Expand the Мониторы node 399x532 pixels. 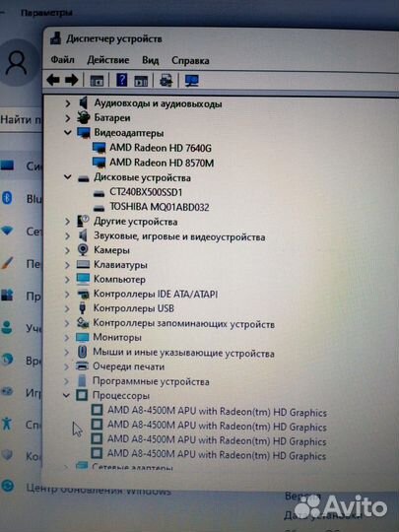click(67, 338)
